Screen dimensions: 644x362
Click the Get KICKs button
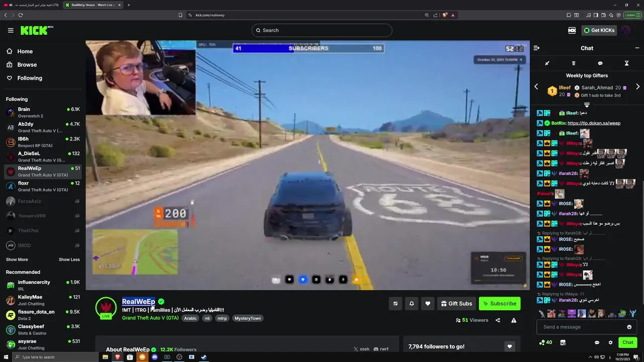599,30
